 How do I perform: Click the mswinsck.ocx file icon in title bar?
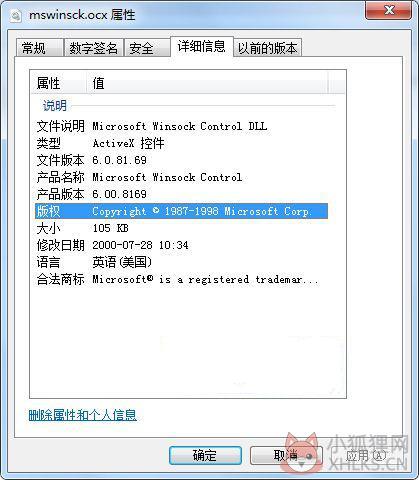[x=16, y=15]
